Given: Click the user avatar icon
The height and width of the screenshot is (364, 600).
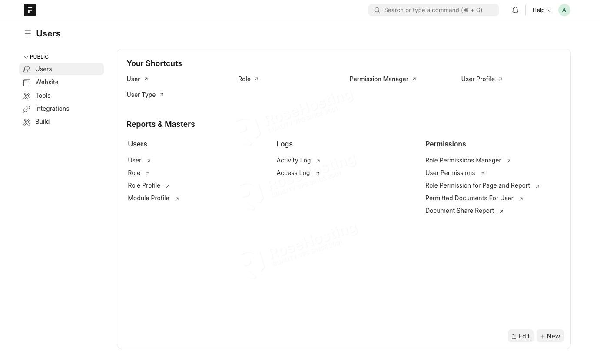Looking at the screenshot, I should point(564,10).
